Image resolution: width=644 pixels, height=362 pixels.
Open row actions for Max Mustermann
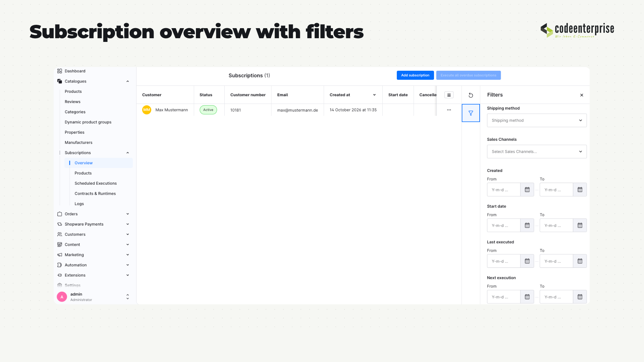tap(449, 110)
